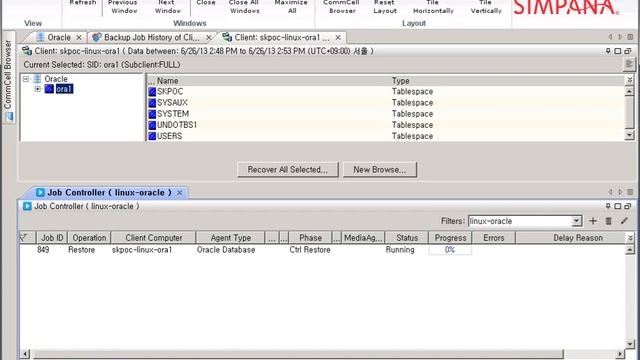Viewport: 640px width, 360px height.
Task: Sort jobs by Agent Type header
Action: click(231, 238)
